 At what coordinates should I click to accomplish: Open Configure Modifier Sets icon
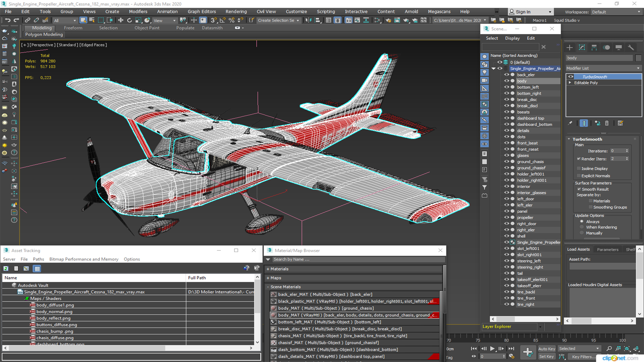click(x=620, y=123)
